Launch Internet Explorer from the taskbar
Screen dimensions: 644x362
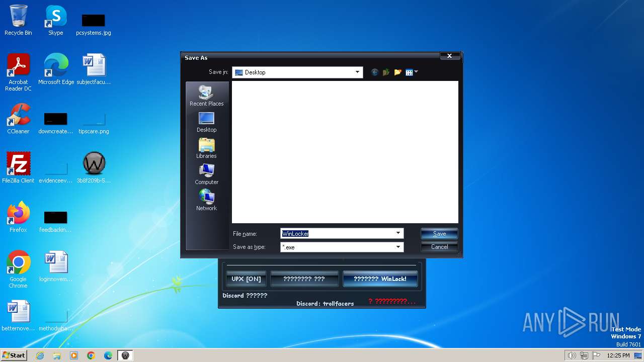pyautogui.click(x=40, y=355)
